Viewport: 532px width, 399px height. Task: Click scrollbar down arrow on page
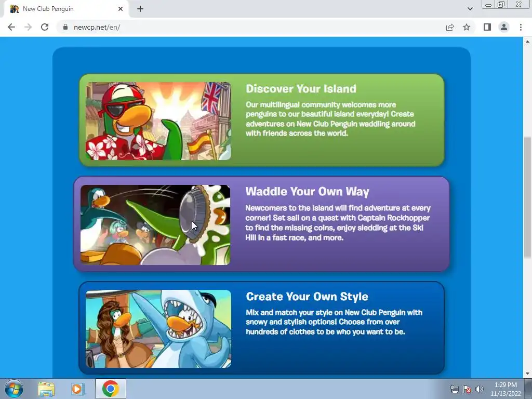(x=527, y=374)
